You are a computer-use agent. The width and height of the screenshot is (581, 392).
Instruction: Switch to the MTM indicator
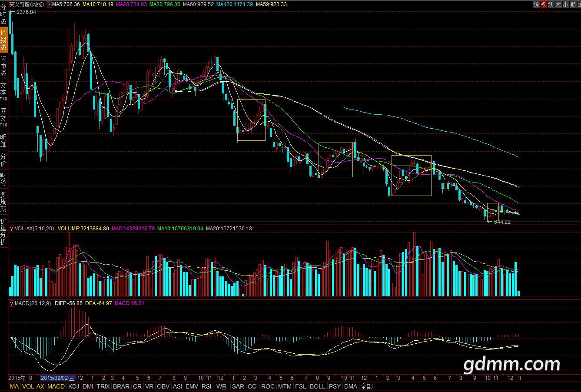tap(285, 386)
